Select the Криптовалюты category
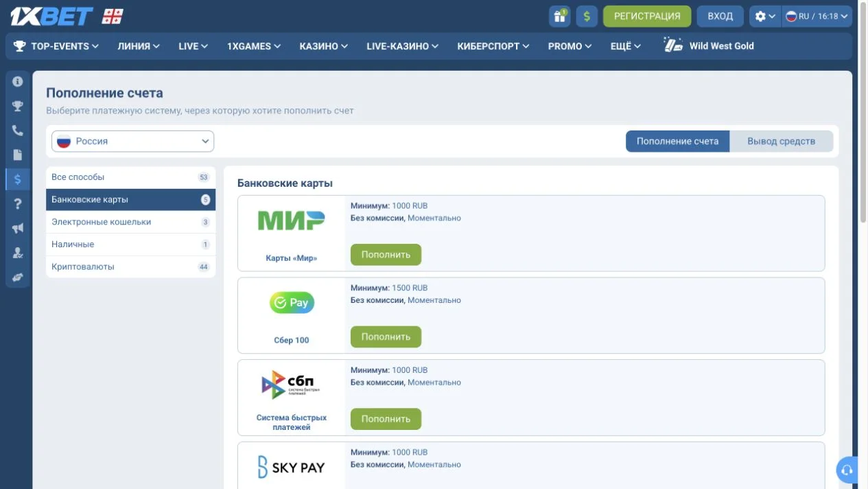Viewport: 868px width, 489px height. coord(130,266)
